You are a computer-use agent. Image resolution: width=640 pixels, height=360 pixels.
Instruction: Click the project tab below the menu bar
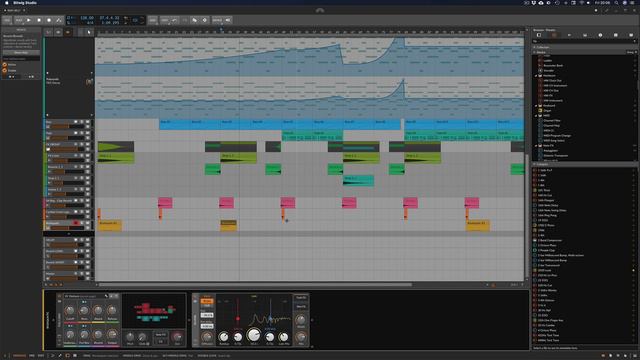point(15,10)
